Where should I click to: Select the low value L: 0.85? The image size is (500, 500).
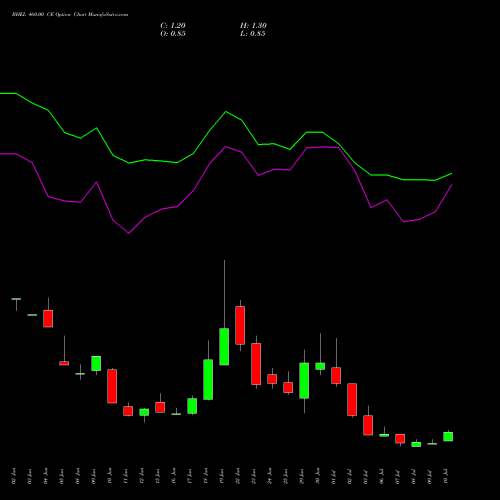point(252,34)
